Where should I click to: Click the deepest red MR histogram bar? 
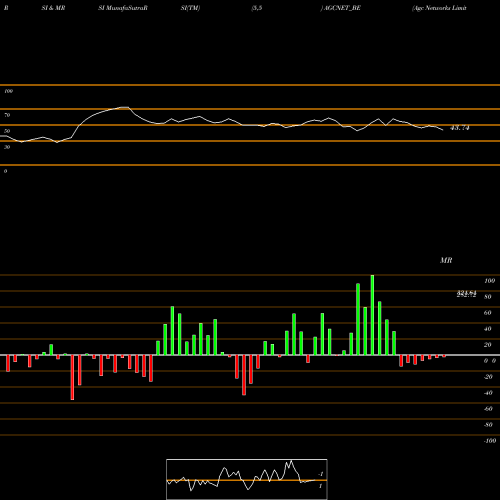pyautogui.click(x=72, y=377)
